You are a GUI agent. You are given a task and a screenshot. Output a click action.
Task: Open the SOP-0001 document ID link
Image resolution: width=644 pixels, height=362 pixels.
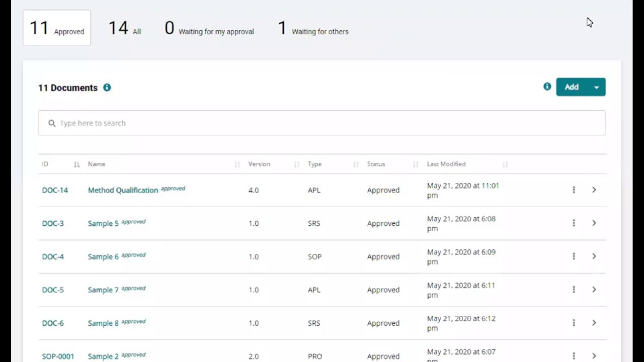[58, 356]
